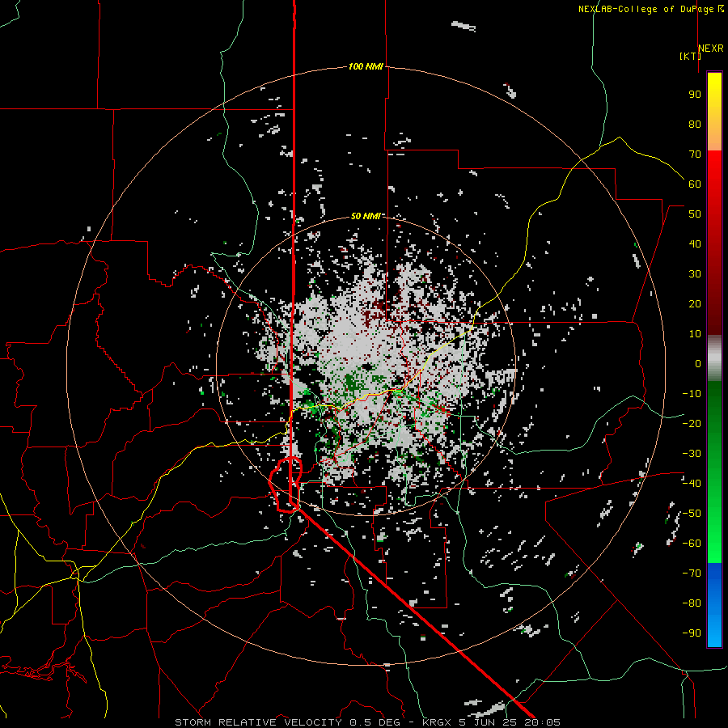Click the positive 30 label on the velocity scale
Screen dimensions: 728x728
tap(695, 274)
